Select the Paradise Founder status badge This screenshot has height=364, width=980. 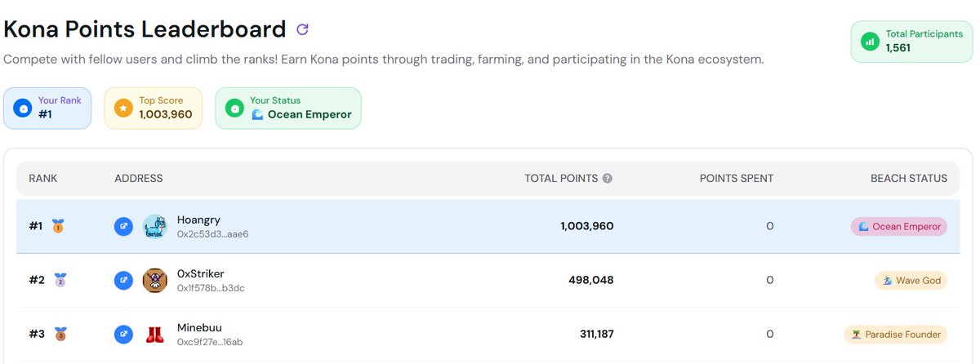896,334
